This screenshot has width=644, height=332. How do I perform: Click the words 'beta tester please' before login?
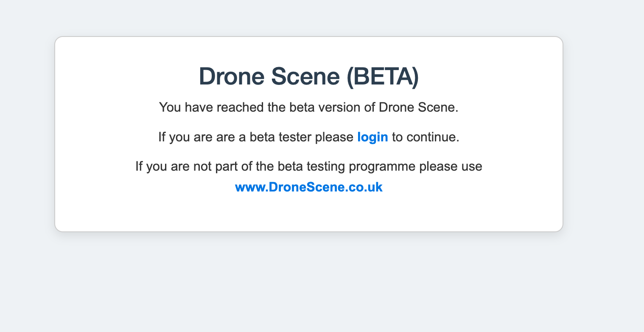(301, 137)
